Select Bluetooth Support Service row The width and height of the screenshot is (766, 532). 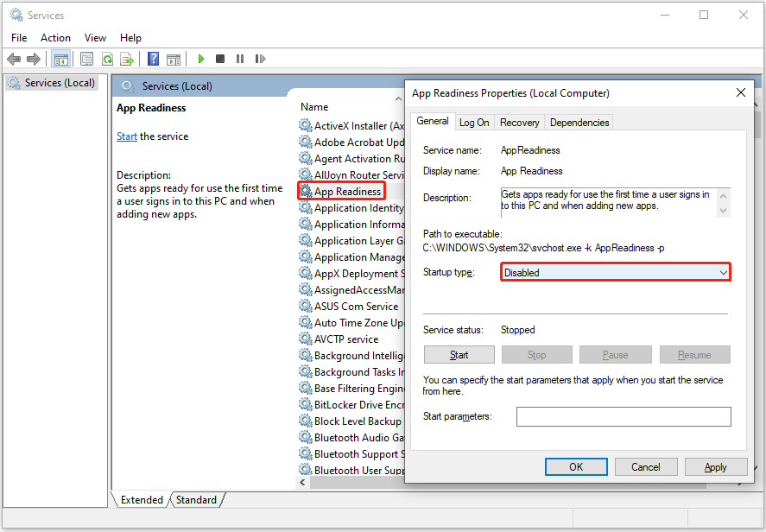click(x=351, y=453)
